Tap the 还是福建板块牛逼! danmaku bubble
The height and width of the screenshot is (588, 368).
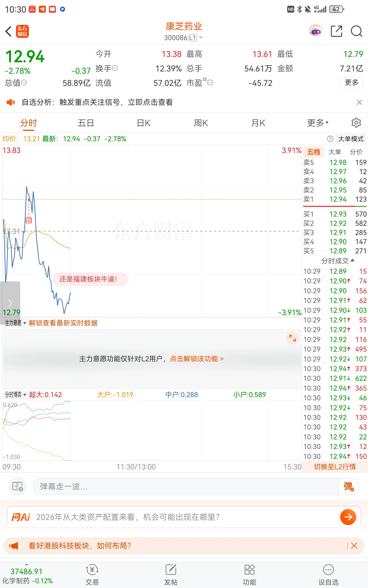90,279
